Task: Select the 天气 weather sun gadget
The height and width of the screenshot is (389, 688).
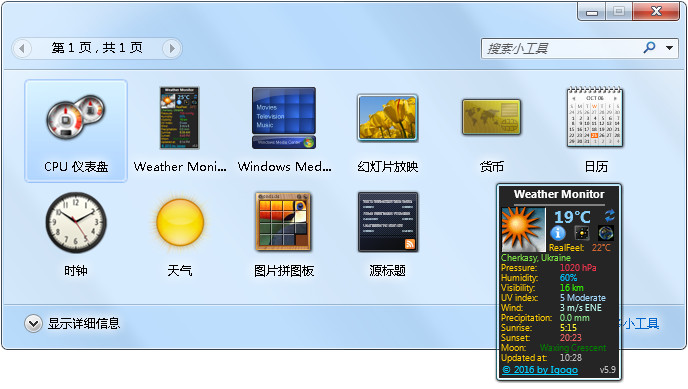Action: click(x=180, y=222)
